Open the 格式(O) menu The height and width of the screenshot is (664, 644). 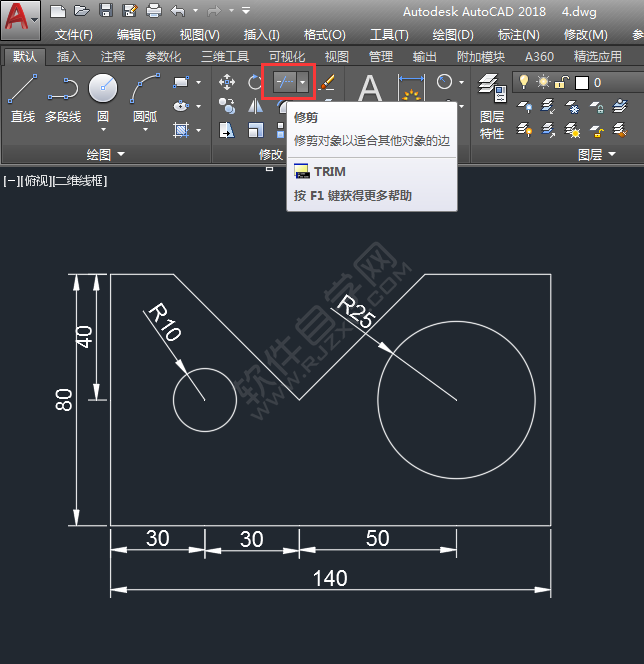(325, 35)
